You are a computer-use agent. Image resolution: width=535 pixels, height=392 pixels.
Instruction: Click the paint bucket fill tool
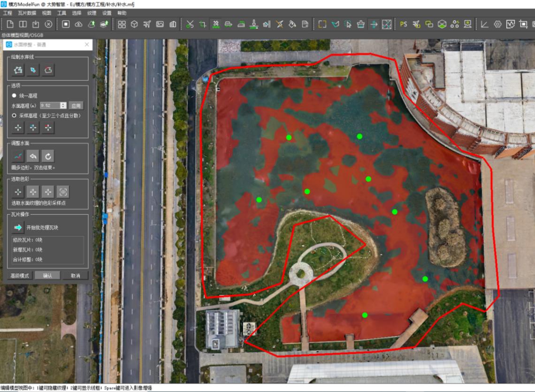[292, 24]
